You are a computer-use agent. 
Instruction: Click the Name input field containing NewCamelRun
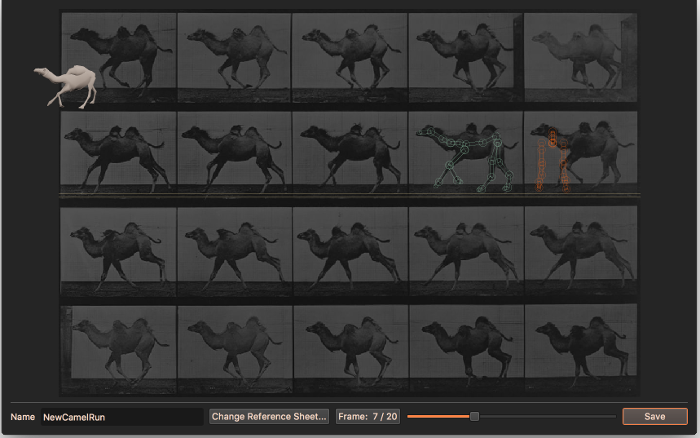click(122, 417)
